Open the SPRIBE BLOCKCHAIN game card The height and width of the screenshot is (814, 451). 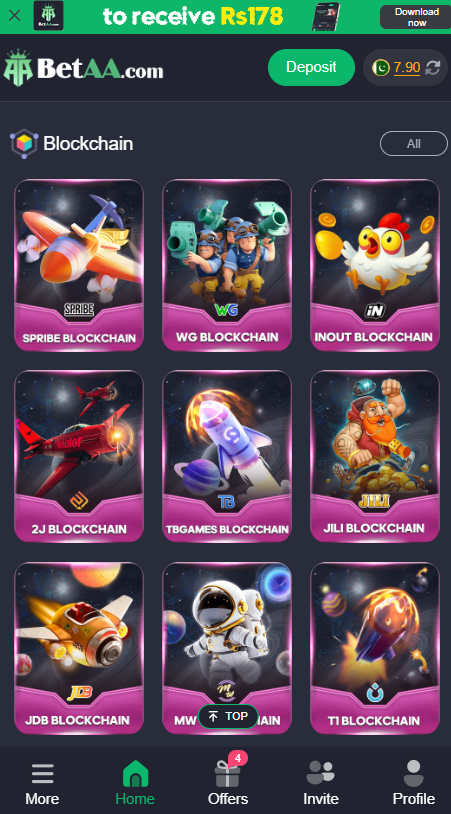(79, 265)
